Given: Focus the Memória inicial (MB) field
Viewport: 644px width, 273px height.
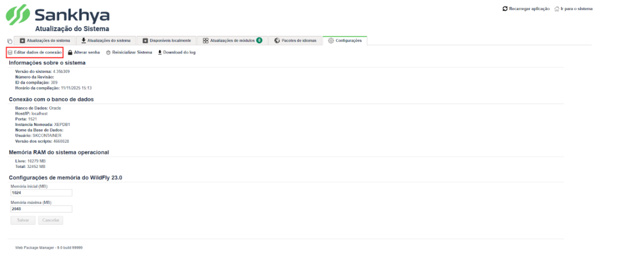Looking at the screenshot, I should (41, 193).
